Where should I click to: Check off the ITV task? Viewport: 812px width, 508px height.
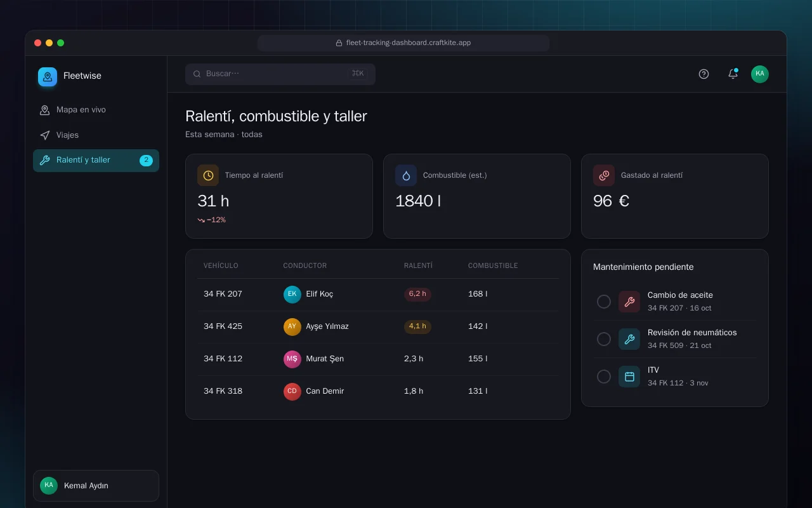[x=604, y=377]
